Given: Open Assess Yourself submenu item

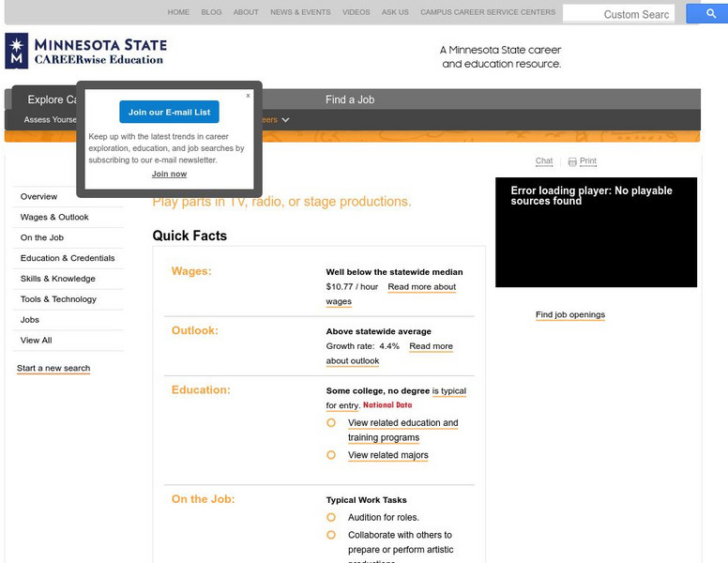Looking at the screenshot, I should pos(50,120).
